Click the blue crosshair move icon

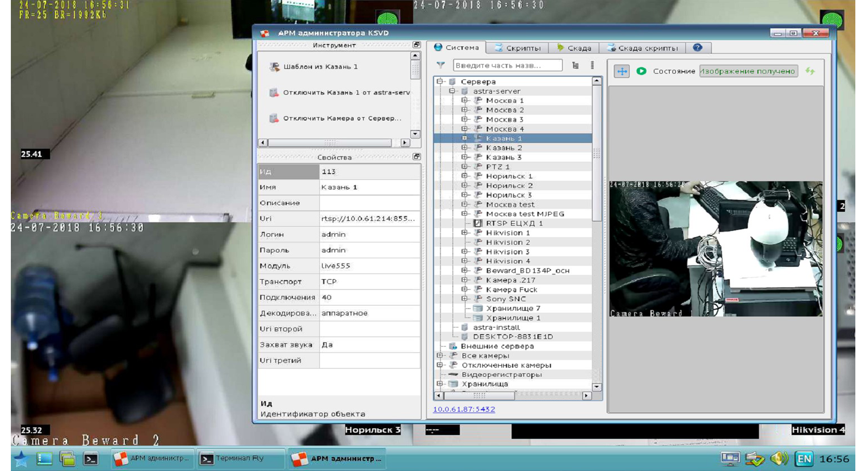(622, 71)
